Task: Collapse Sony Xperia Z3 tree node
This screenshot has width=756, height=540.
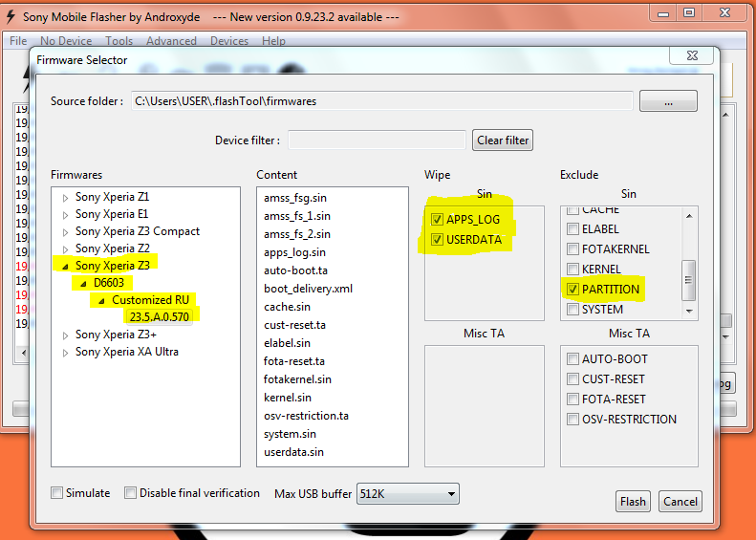Action: (x=65, y=266)
